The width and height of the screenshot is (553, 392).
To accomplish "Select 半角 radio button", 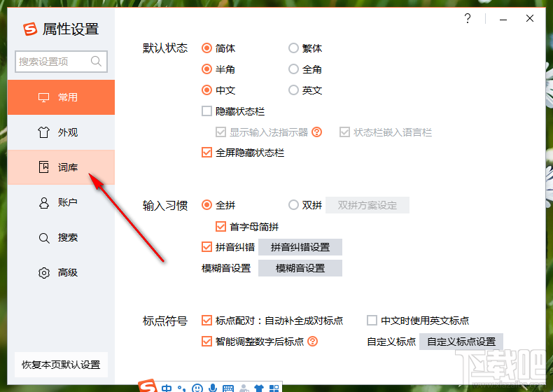I will (206, 69).
